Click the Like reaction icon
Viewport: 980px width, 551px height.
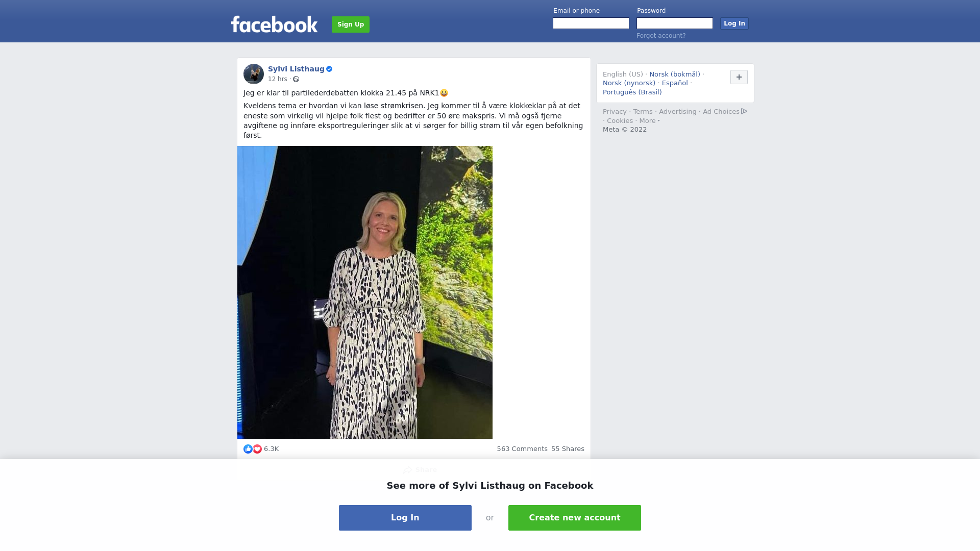[x=248, y=449]
